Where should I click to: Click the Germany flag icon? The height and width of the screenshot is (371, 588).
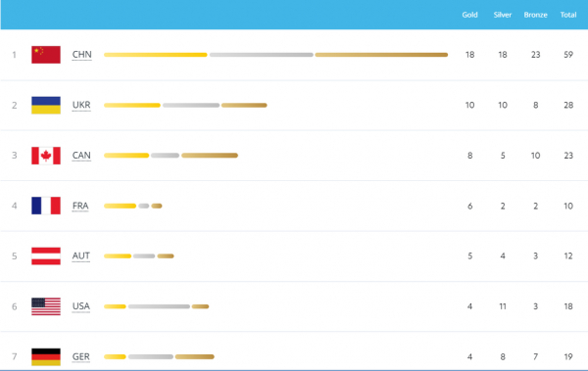point(46,356)
